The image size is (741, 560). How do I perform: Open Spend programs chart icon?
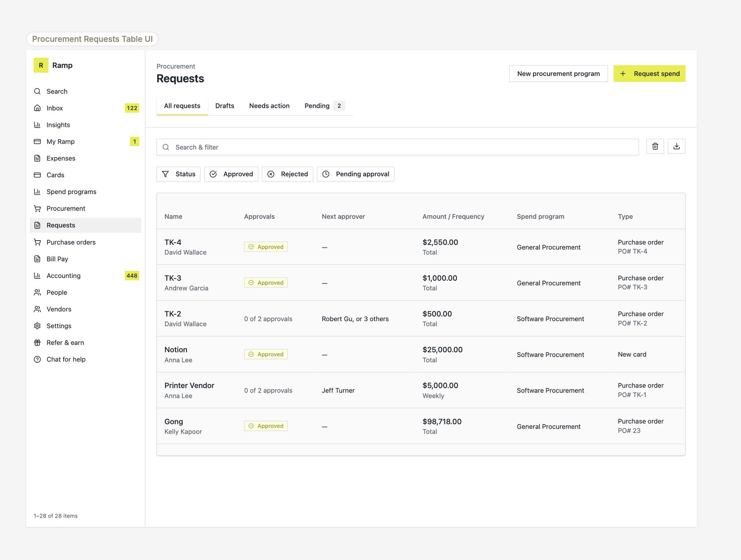click(x=37, y=192)
